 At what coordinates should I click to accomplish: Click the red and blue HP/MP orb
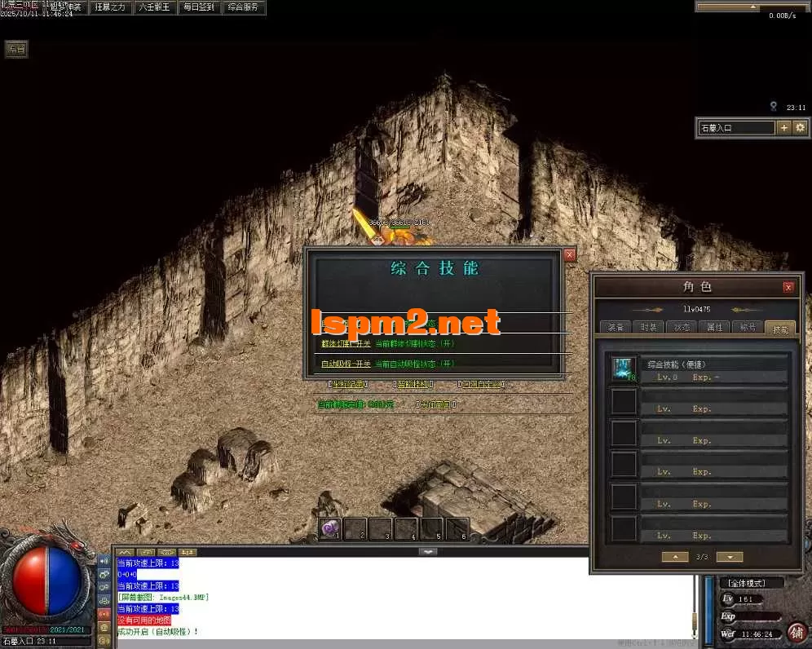[46, 581]
